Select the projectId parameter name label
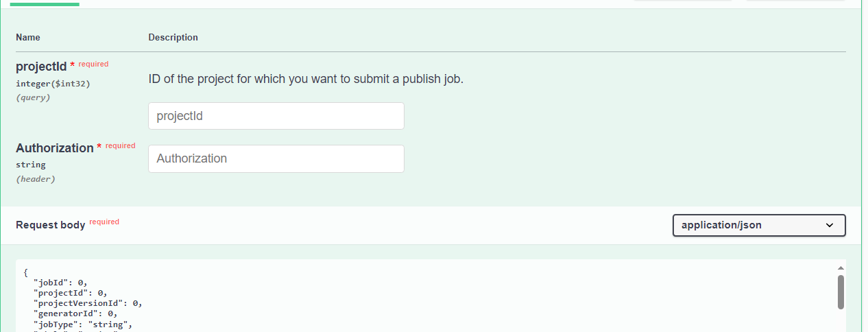Image resolution: width=868 pixels, height=332 pixels. point(41,67)
